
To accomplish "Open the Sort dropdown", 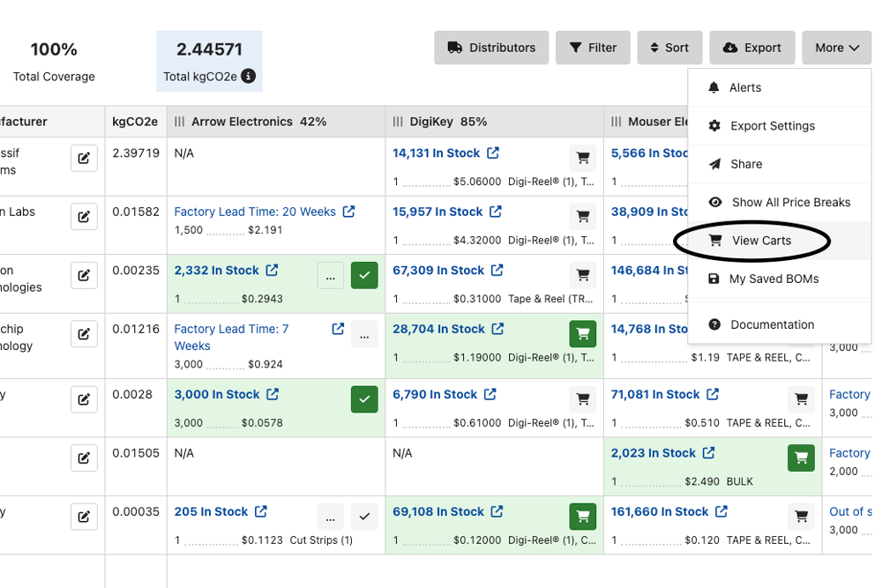I will point(669,48).
